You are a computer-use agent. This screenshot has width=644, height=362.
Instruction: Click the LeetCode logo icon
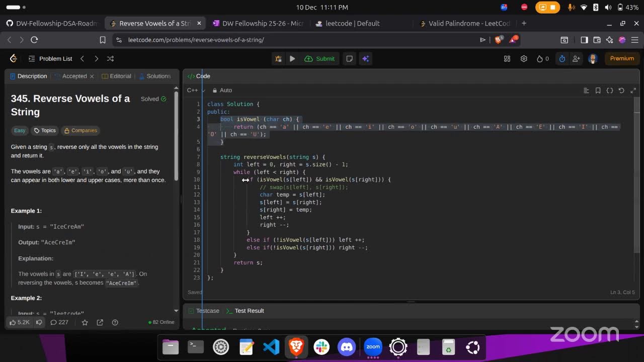[14, 58]
